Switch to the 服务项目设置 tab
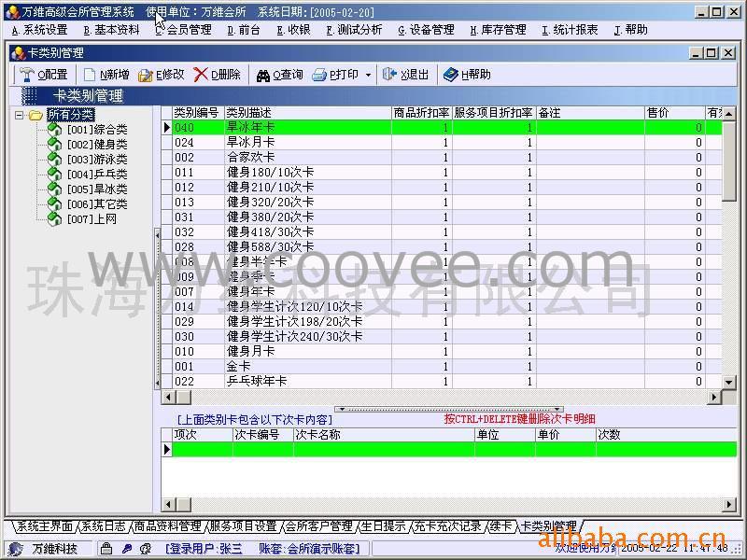The height and width of the screenshot is (560, 747). point(244,526)
